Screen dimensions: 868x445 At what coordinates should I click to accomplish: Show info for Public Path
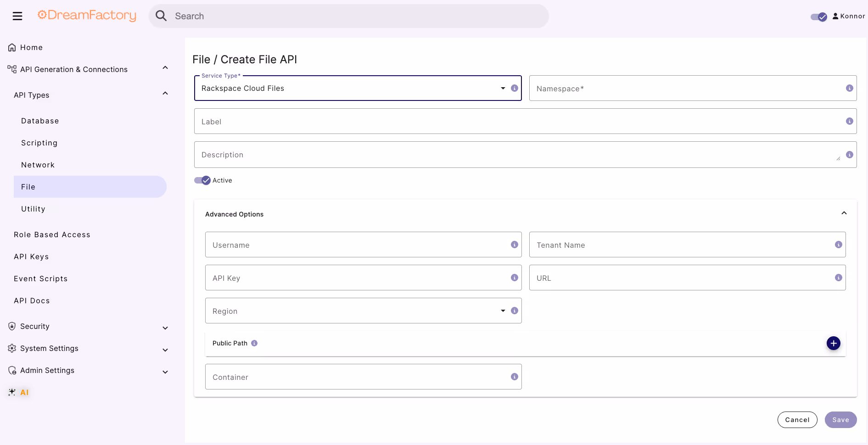pos(254,343)
